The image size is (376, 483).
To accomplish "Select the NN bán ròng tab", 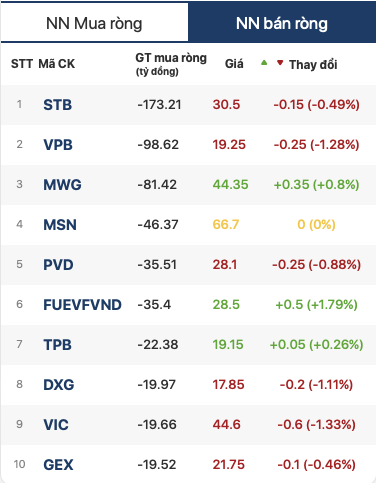I will 282,22.
